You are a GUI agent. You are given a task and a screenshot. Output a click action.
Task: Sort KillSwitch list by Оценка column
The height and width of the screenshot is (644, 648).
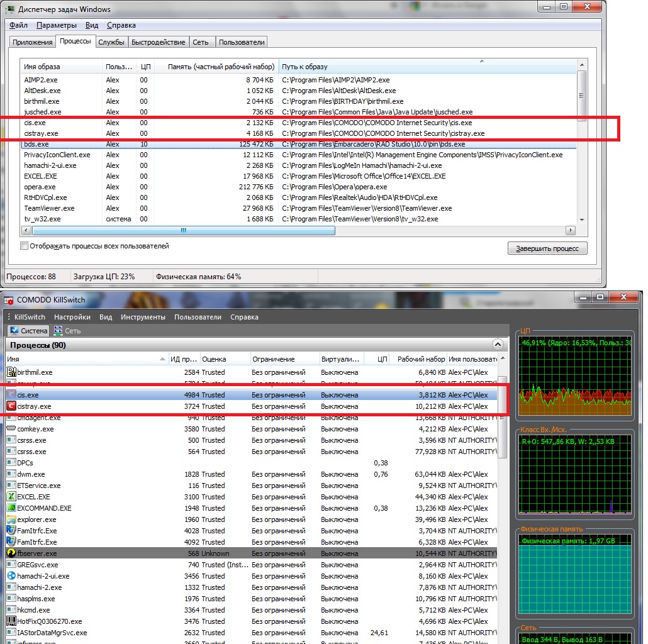click(x=226, y=359)
